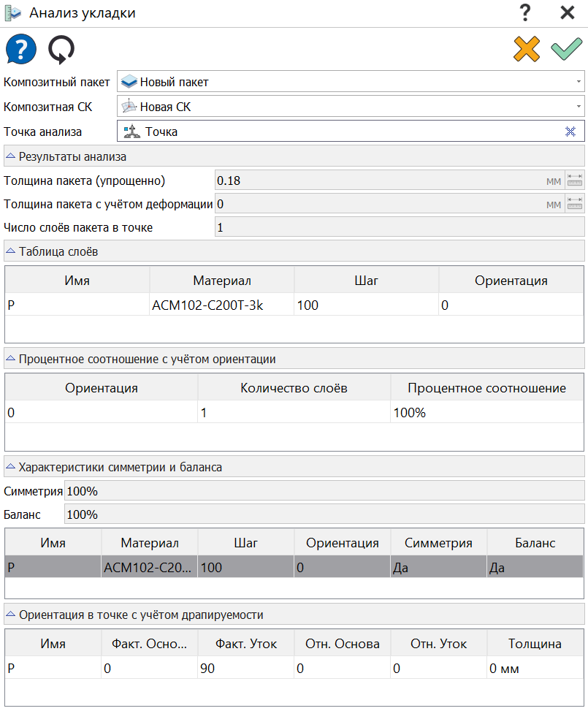Click the measure icon beside deformation thickness

tap(574, 204)
